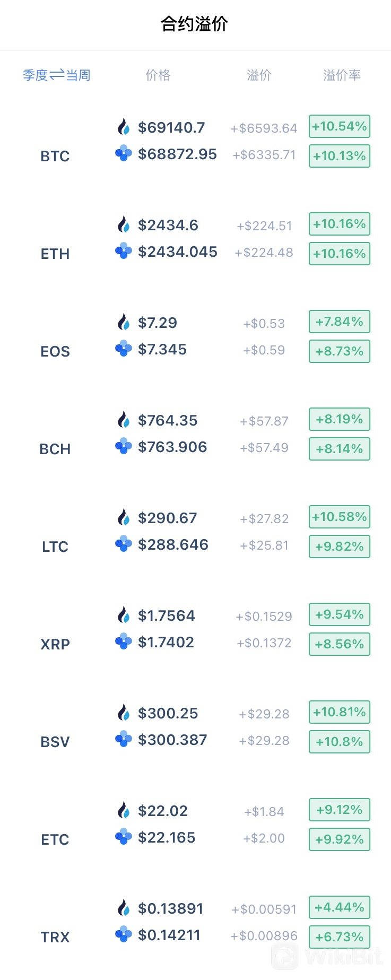Image resolution: width=391 pixels, height=980 pixels.
Task: Tap the OKEx icon beside $7.345
Action: click(x=124, y=349)
